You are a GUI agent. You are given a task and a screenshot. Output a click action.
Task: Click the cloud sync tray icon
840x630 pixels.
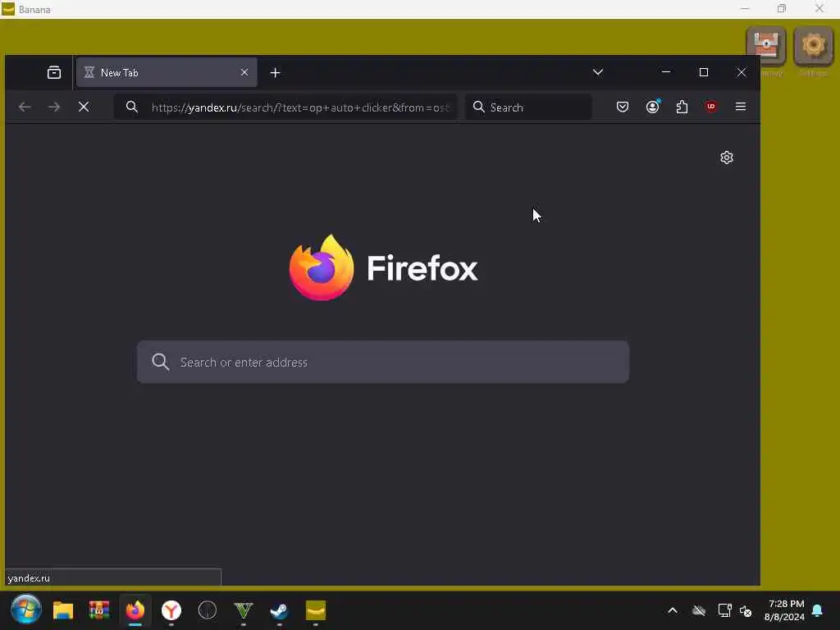tap(699, 610)
